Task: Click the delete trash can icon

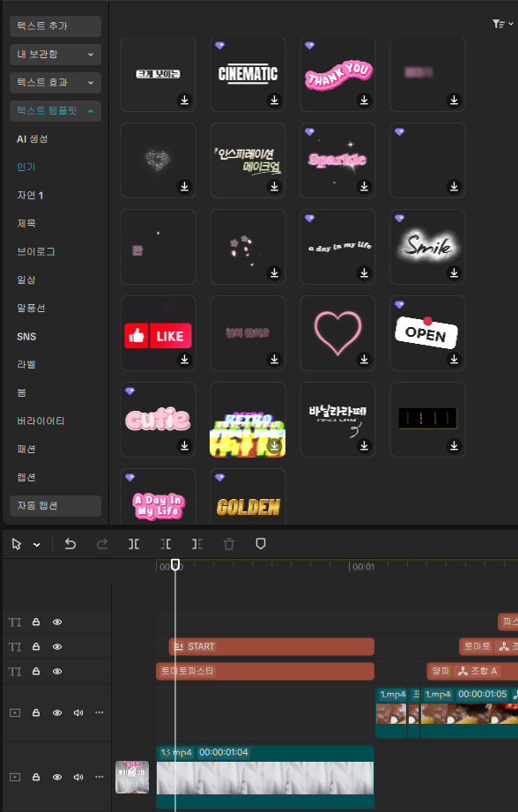Action: (x=229, y=544)
